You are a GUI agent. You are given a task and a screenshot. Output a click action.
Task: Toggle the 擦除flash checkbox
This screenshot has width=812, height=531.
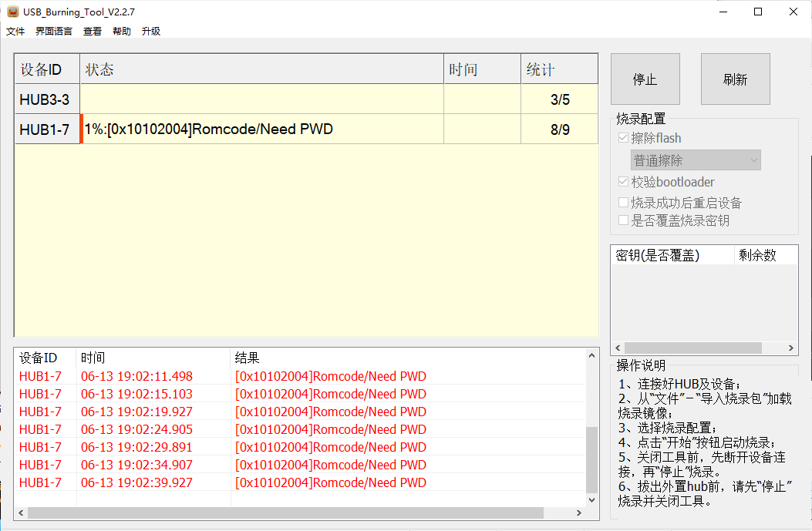pos(624,138)
